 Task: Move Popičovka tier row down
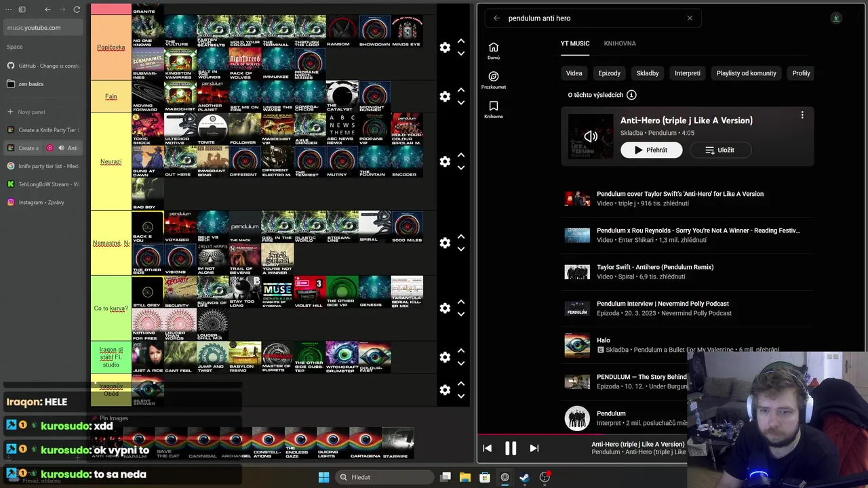(x=461, y=54)
